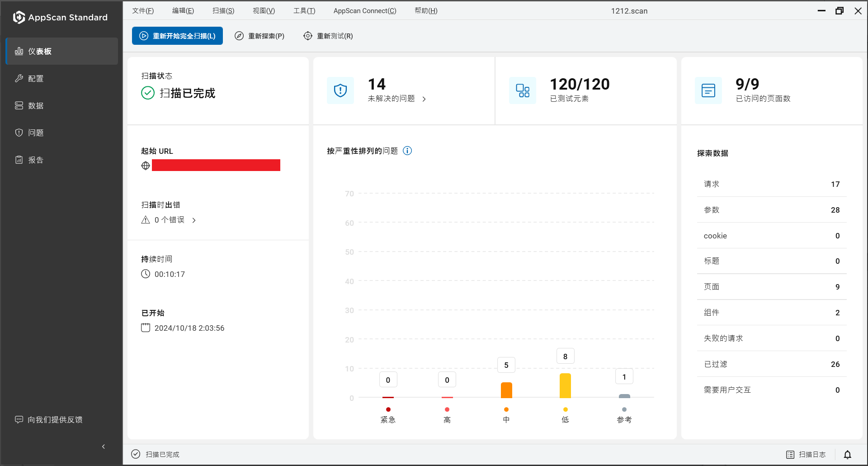The height and width of the screenshot is (466, 868).
Task: Open the 帮助(H) menu
Action: tap(426, 11)
